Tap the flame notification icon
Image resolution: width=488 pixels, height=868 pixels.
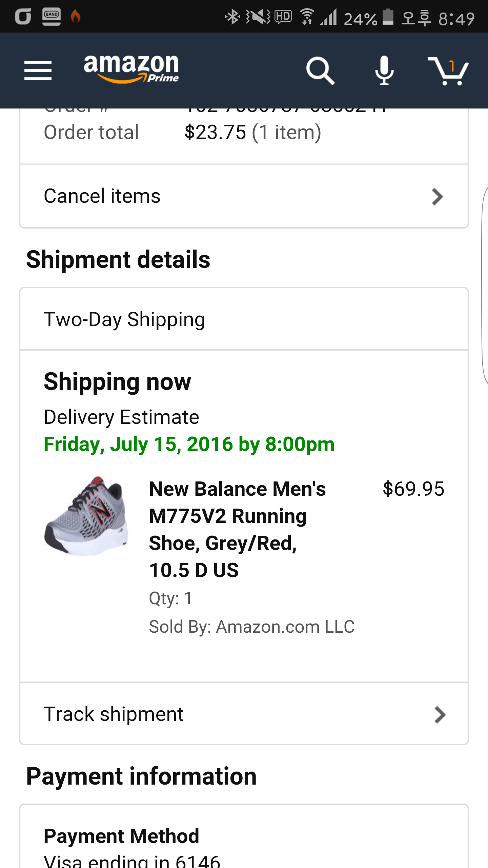click(76, 16)
